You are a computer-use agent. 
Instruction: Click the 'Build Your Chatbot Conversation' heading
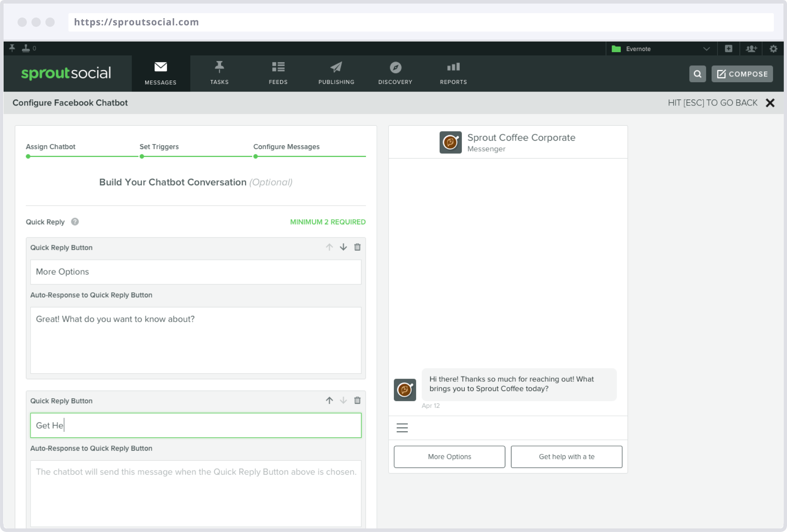point(173,182)
